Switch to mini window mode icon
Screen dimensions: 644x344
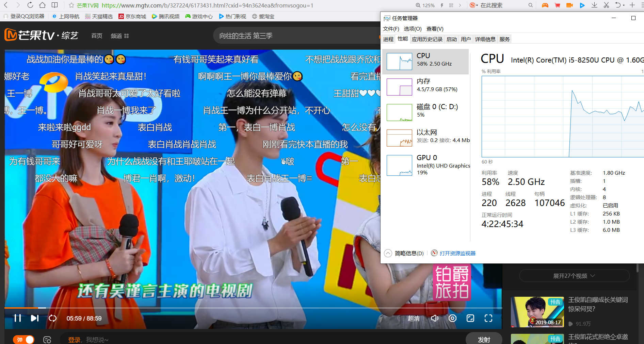pos(470,318)
